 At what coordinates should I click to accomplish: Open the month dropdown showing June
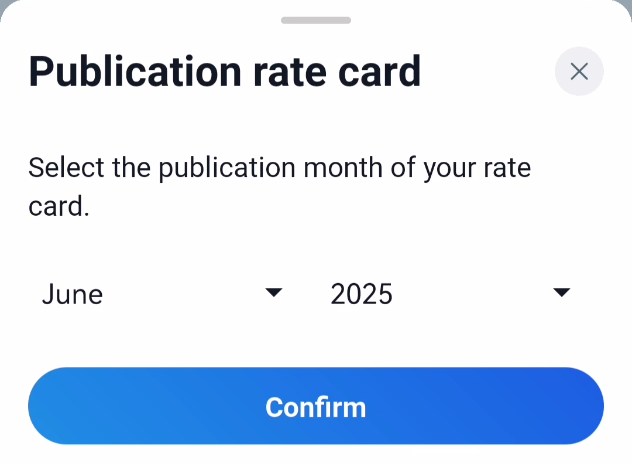coord(162,293)
